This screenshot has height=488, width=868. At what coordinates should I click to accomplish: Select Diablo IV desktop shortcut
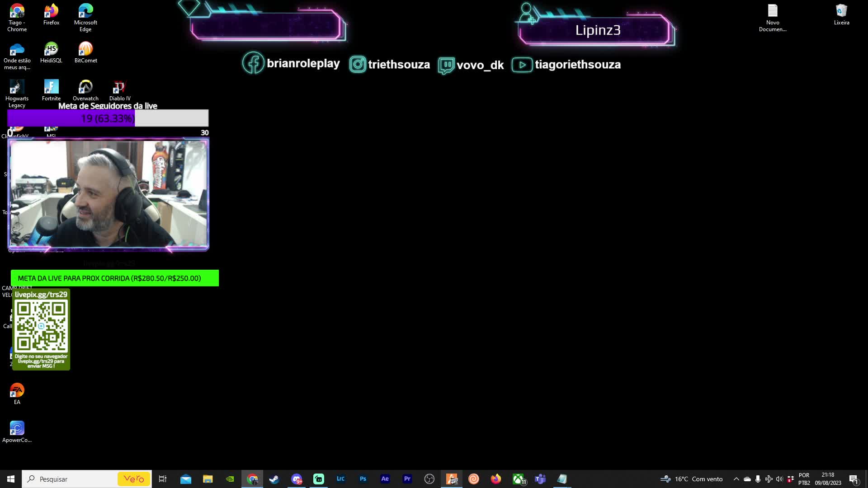coord(120,90)
